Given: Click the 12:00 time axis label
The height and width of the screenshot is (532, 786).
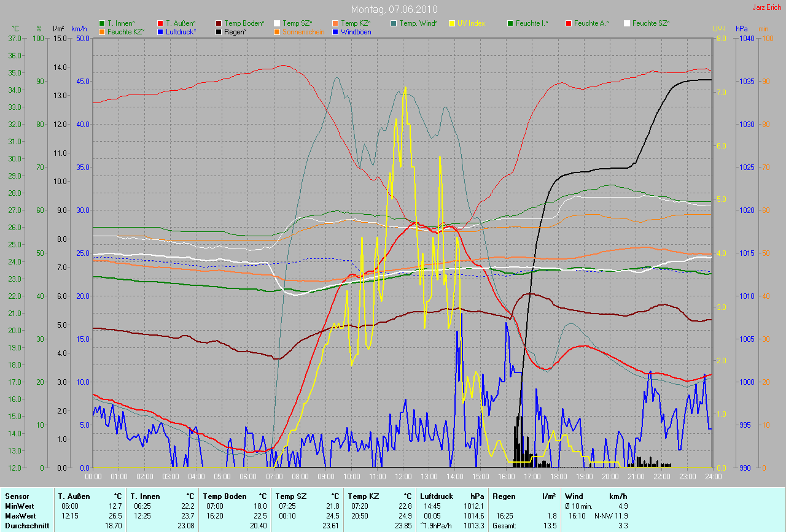Looking at the screenshot, I should click(x=403, y=476).
